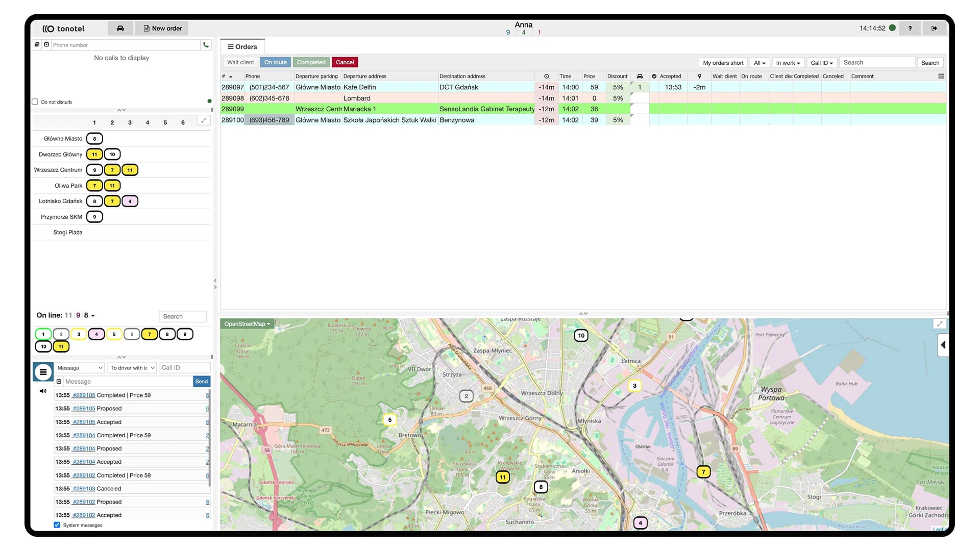Select the Orders tab
The height and width of the screenshot is (551, 980).
[x=242, y=47]
